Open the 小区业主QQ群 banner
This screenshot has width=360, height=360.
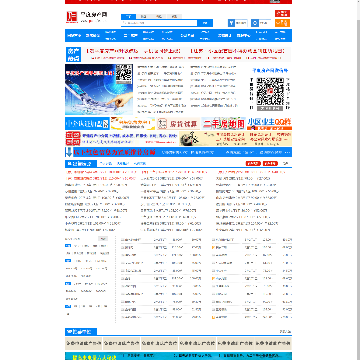[x=269, y=124]
